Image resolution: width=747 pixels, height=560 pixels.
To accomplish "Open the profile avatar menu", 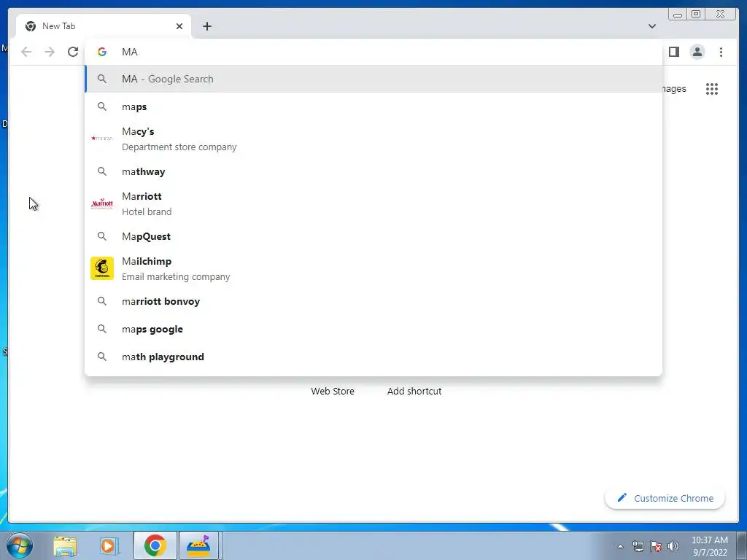I will coord(697,52).
